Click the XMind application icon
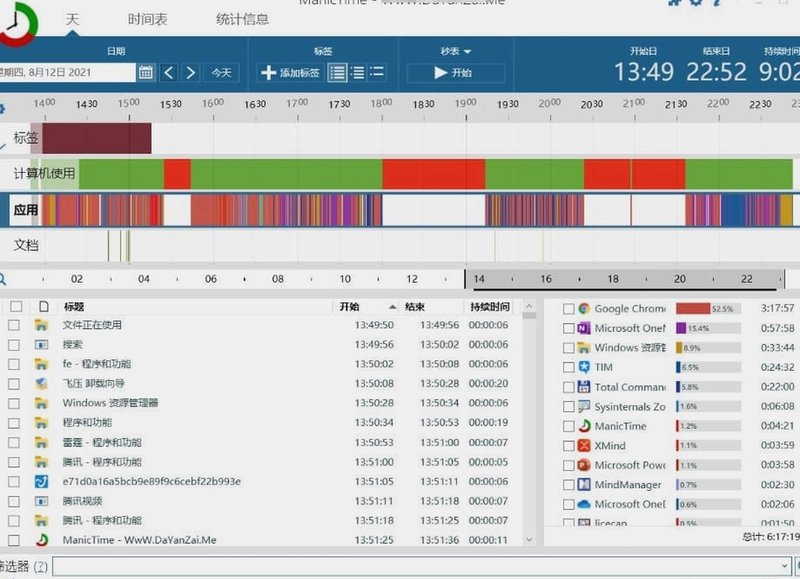 click(x=584, y=445)
